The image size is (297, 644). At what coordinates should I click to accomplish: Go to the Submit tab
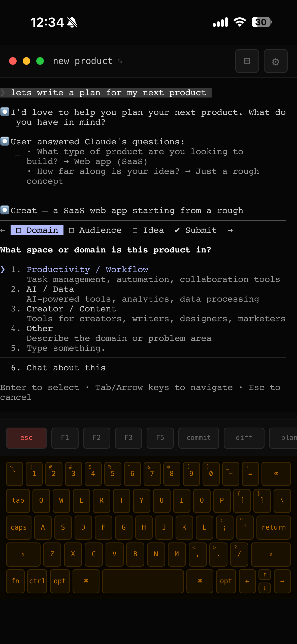pyautogui.click(x=196, y=230)
